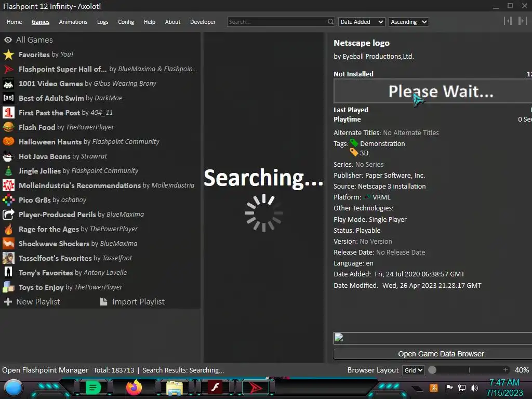
Task: Click the green Demonstration tag icon
Action: [x=354, y=143]
